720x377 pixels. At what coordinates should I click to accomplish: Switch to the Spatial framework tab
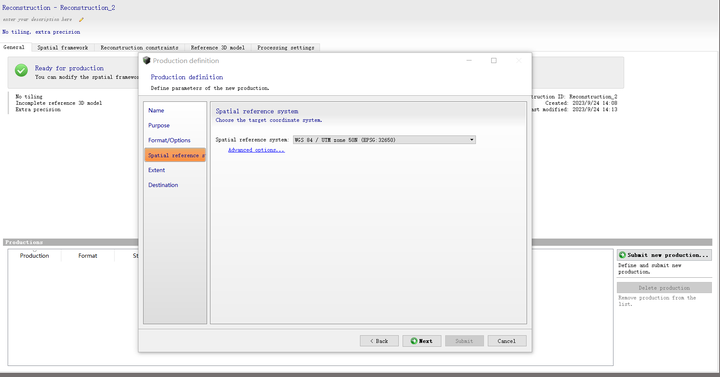[x=62, y=47]
